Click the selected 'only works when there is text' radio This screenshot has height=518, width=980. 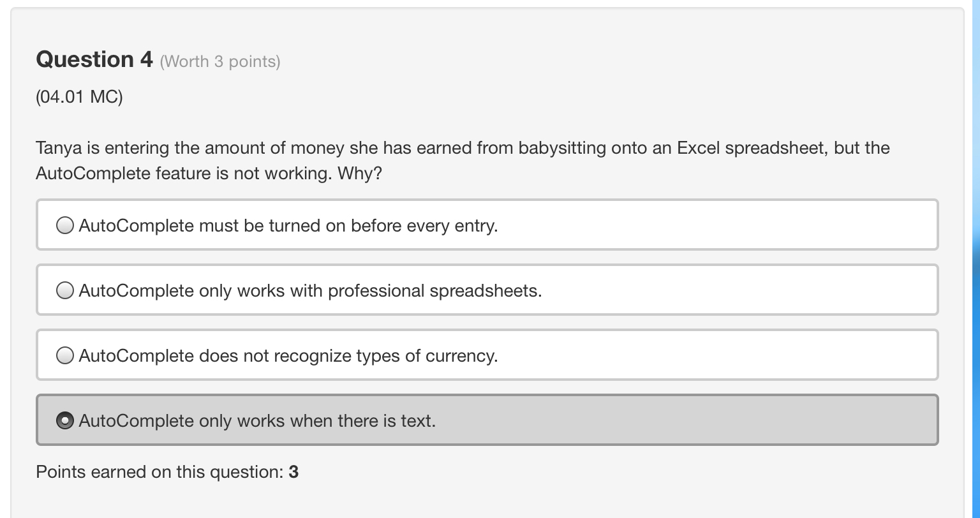tap(65, 420)
